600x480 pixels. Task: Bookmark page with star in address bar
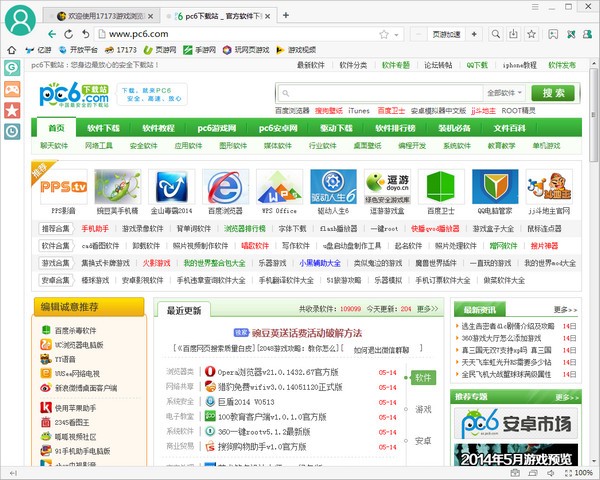384,34
